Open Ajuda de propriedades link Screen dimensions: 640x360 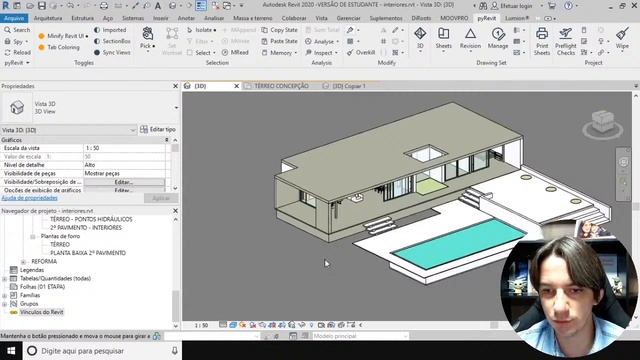pyautogui.click(x=29, y=198)
